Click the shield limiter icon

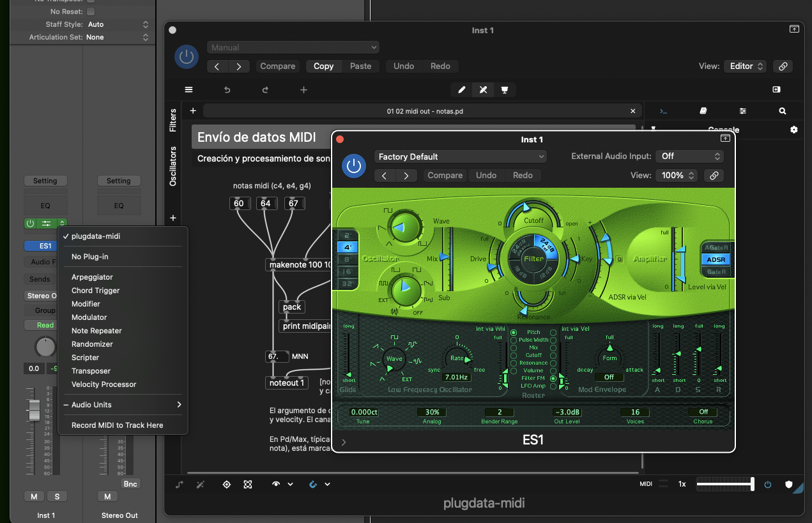tap(788, 484)
